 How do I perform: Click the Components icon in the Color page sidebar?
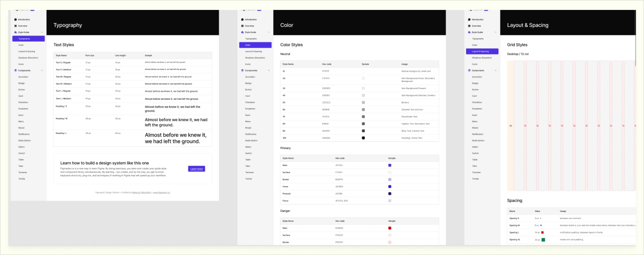[x=242, y=71]
